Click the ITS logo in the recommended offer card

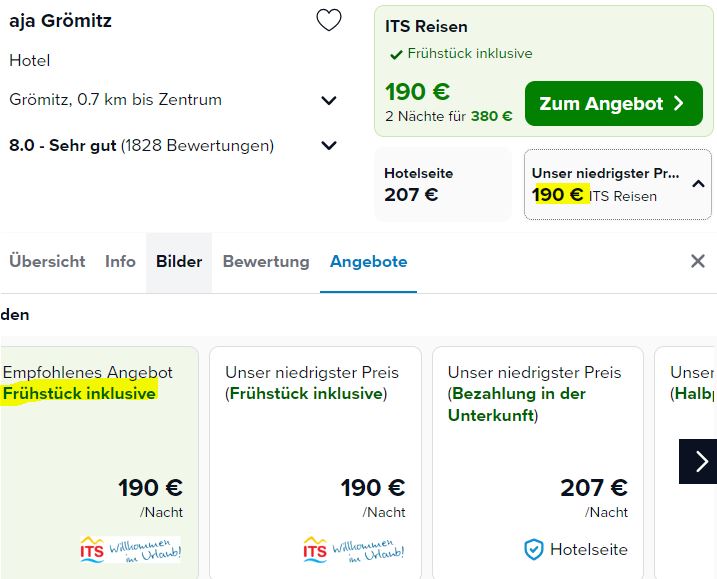pos(131,549)
